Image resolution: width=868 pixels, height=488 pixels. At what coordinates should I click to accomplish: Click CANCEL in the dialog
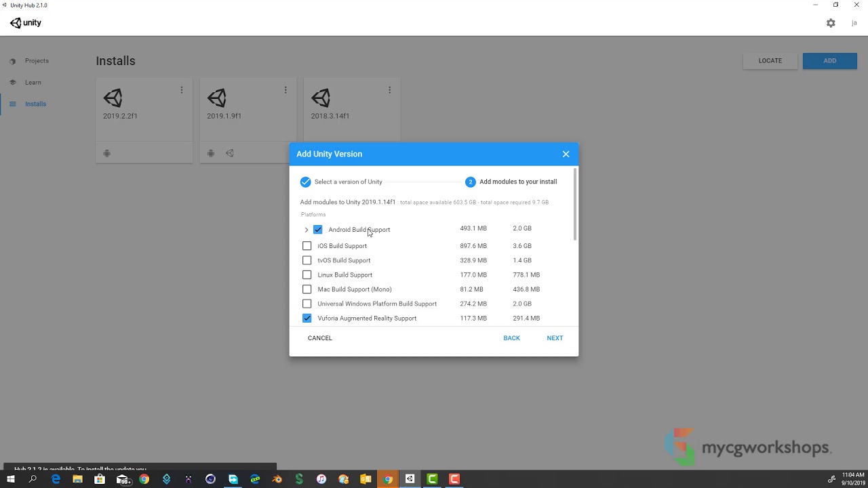pos(320,338)
